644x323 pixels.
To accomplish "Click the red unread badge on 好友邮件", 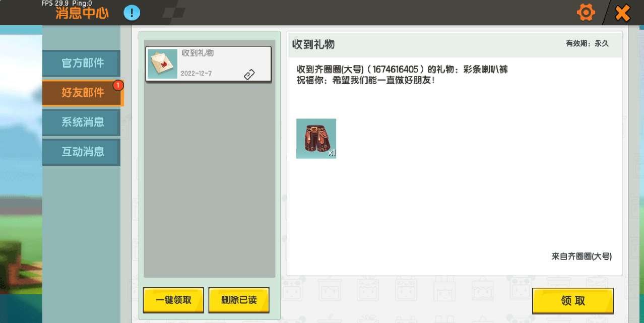I will point(118,86).
